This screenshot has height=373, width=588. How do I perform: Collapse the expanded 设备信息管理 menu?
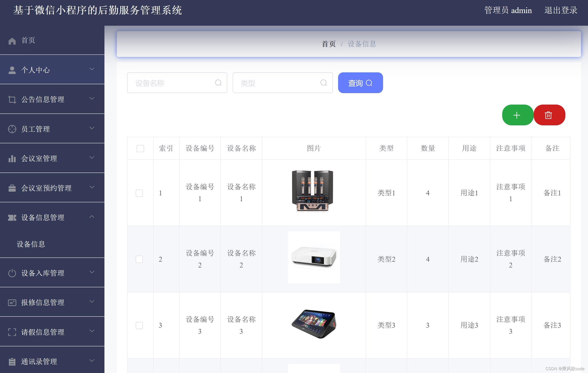[x=92, y=217]
